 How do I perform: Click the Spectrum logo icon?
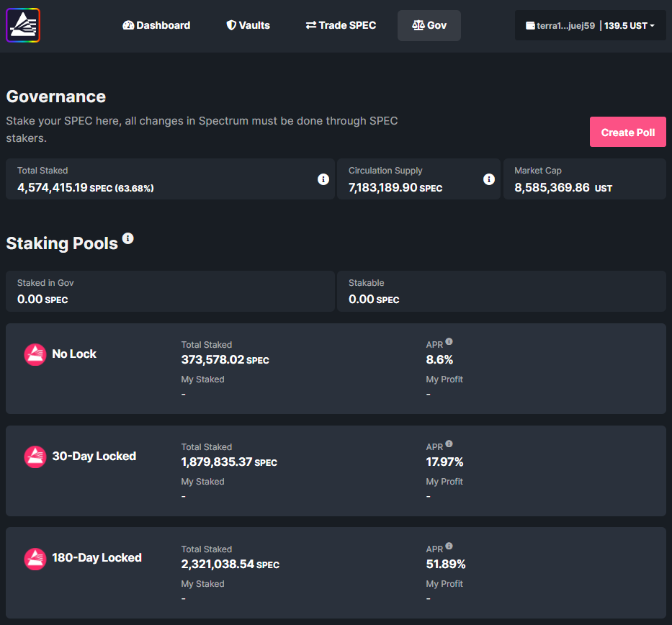pyautogui.click(x=23, y=25)
